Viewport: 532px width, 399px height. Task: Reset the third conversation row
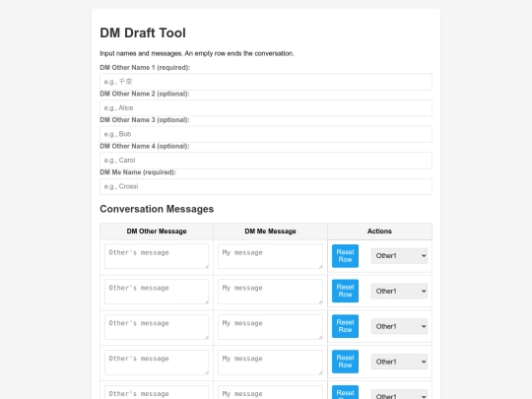click(345, 326)
